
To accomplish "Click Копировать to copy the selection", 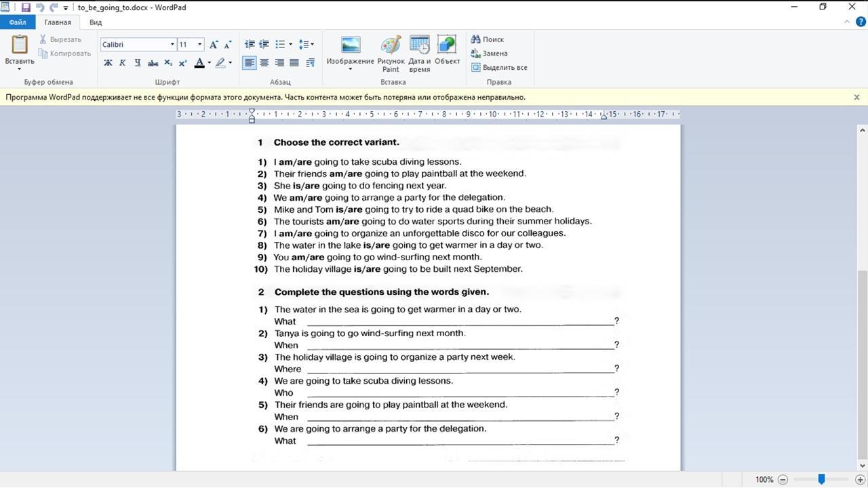I will [64, 54].
